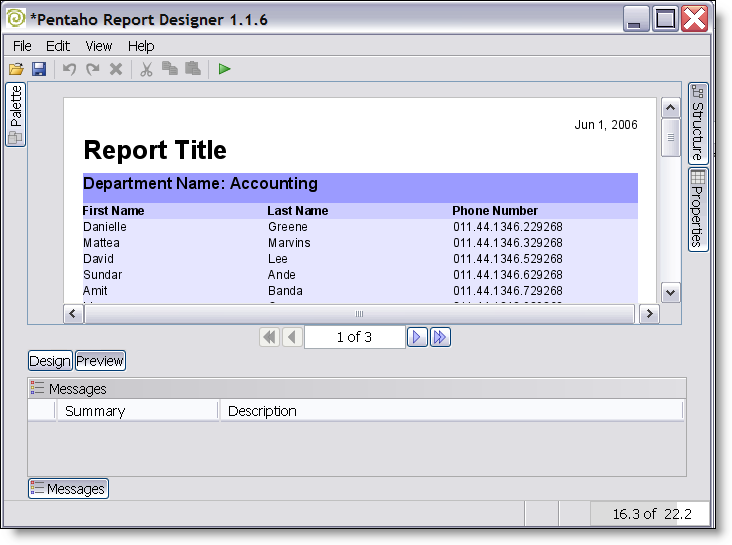
Task: Cut using the scissors icon
Action: coord(147,69)
